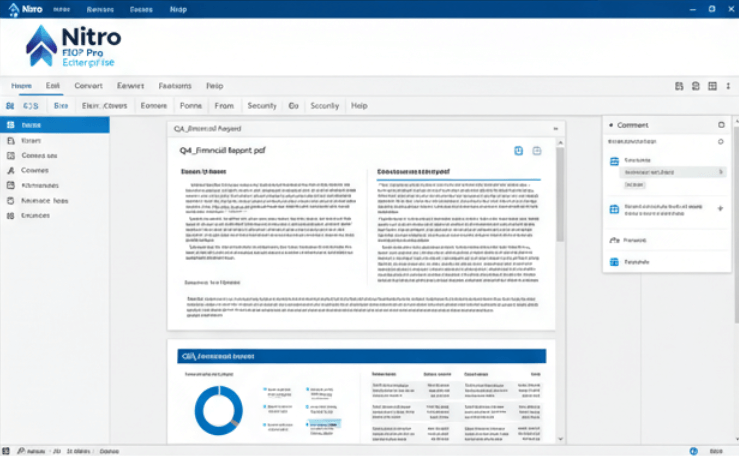This screenshot has width=739, height=456.
Task: Open the vertical three-dot menu at the ribbon's right end
Action: (727, 86)
